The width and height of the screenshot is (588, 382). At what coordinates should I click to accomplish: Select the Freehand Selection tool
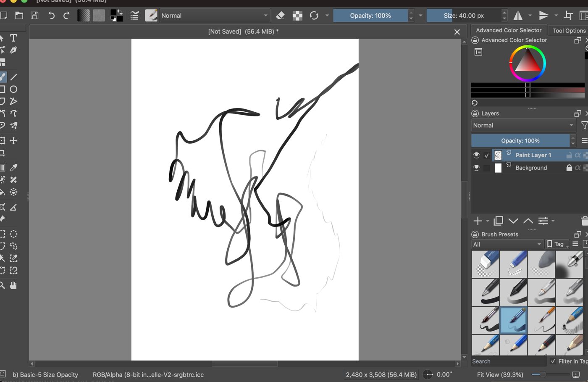click(13, 246)
